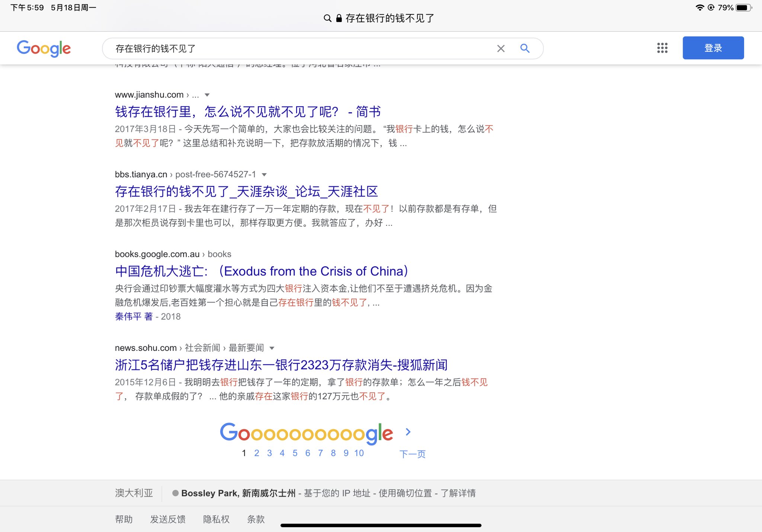Click 了解详情 in the footer
Viewport: 762px width, 532px height.
458,493
